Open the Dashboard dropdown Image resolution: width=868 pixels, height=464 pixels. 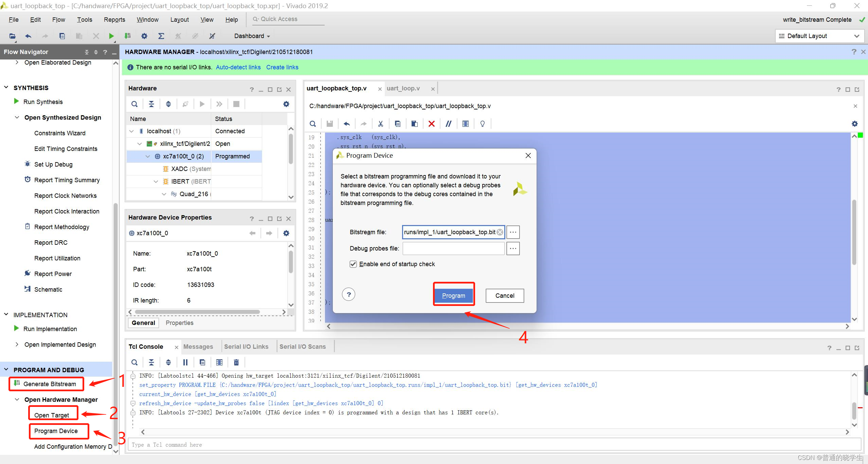pyautogui.click(x=252, y=36)
